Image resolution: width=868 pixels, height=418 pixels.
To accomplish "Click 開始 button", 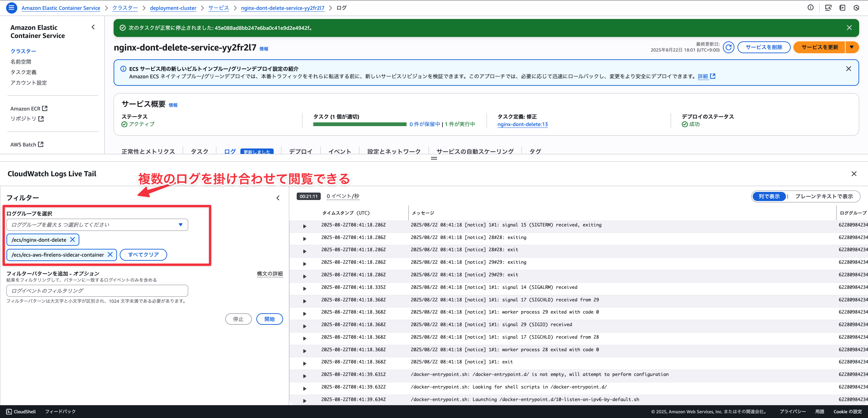I will click(270, 319).
